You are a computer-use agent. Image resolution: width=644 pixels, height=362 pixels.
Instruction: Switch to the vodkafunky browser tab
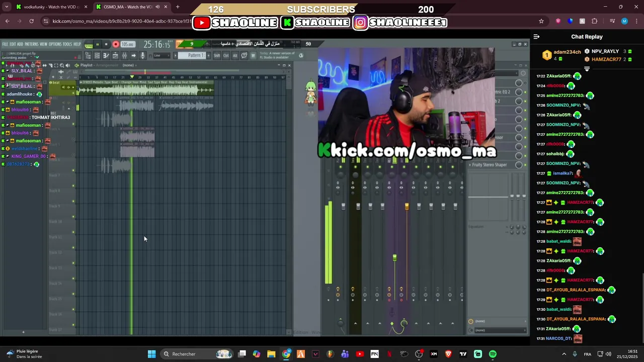point(51,7)
